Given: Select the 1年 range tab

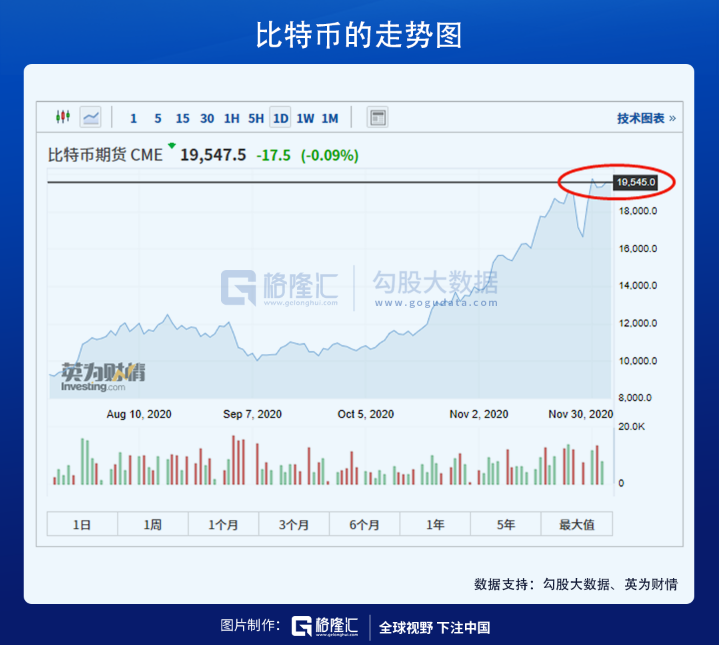Looking at the screenshot, I should coord(435,524).
